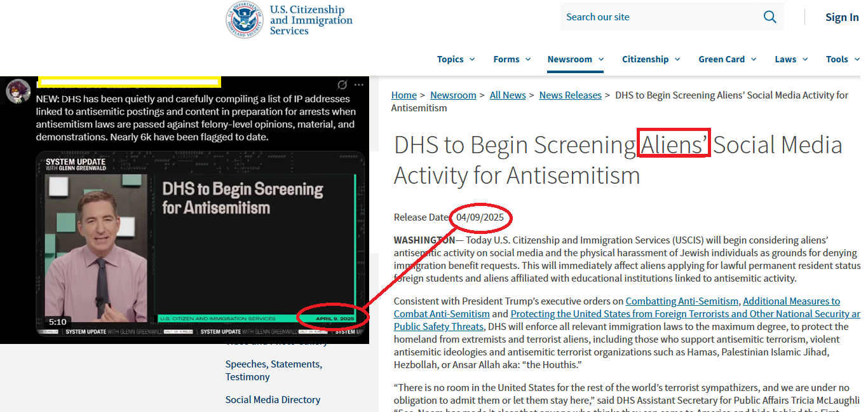This screenshot has height=412, width=868.
Task: Open the Newsroom breadcrumb link
Action: coord(453,95)
